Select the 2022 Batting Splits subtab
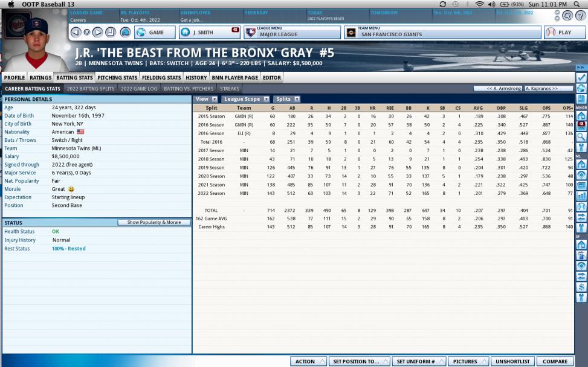Image resolution: width=588 pixels, height=367 pixels. pos(91,89)
